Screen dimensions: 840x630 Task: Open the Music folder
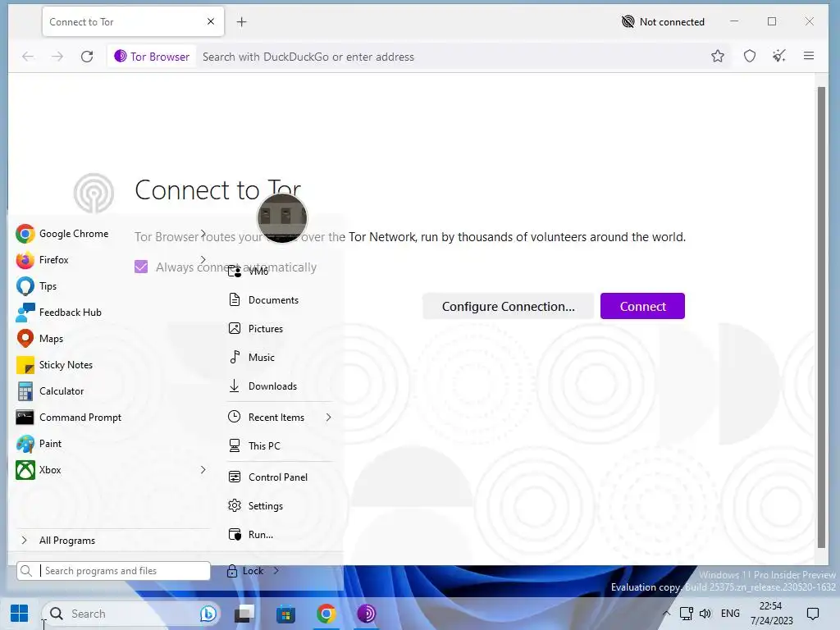tap(252, 358)
